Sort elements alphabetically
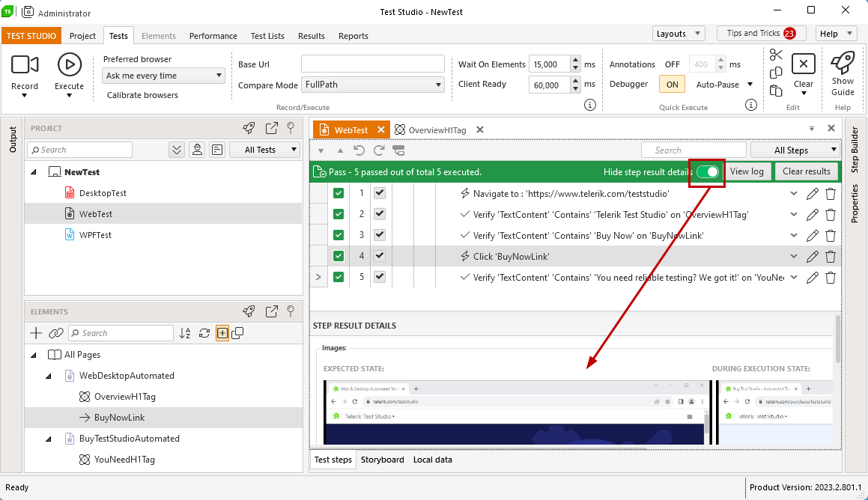This screenshot has width=868, height=500. (185, 333)
